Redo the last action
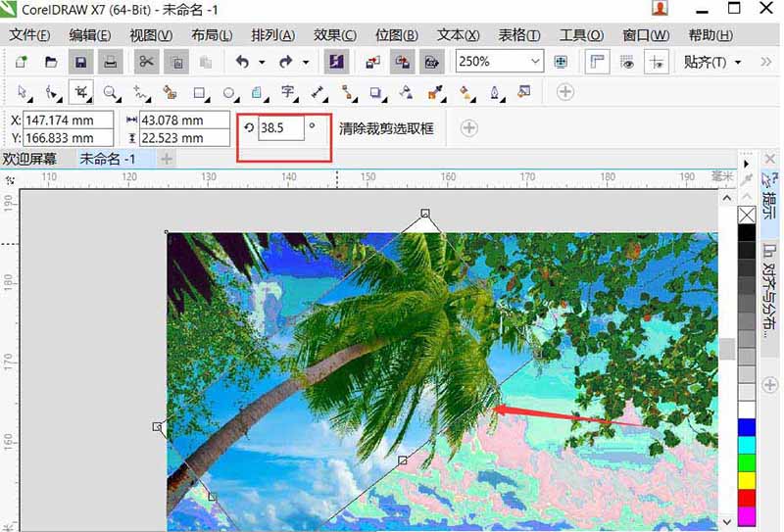The image size is (784, 532). click(286, 62)
